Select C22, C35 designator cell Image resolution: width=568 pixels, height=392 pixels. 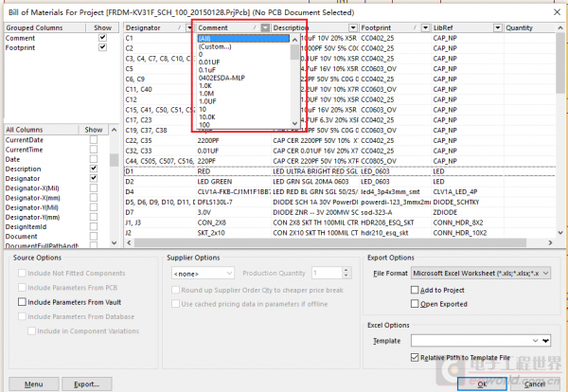pos(160,140)
